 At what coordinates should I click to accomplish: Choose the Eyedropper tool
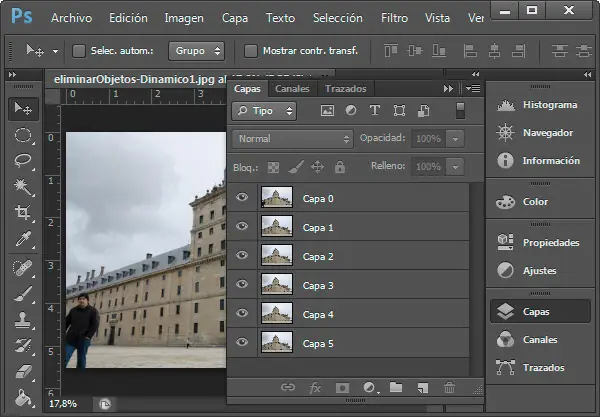(x=21, y=239)
